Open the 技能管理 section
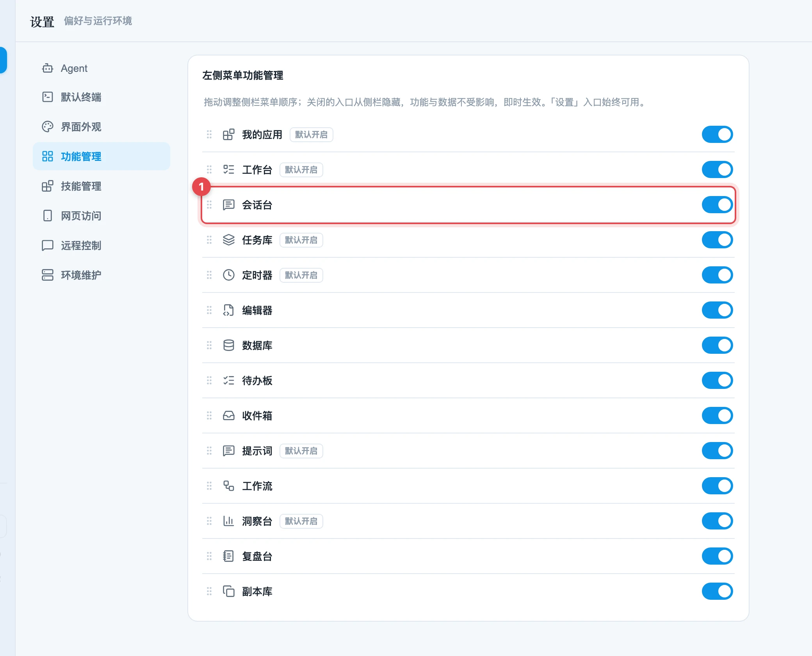Viewport: 812px width, 656px height. tap(101, 186)
